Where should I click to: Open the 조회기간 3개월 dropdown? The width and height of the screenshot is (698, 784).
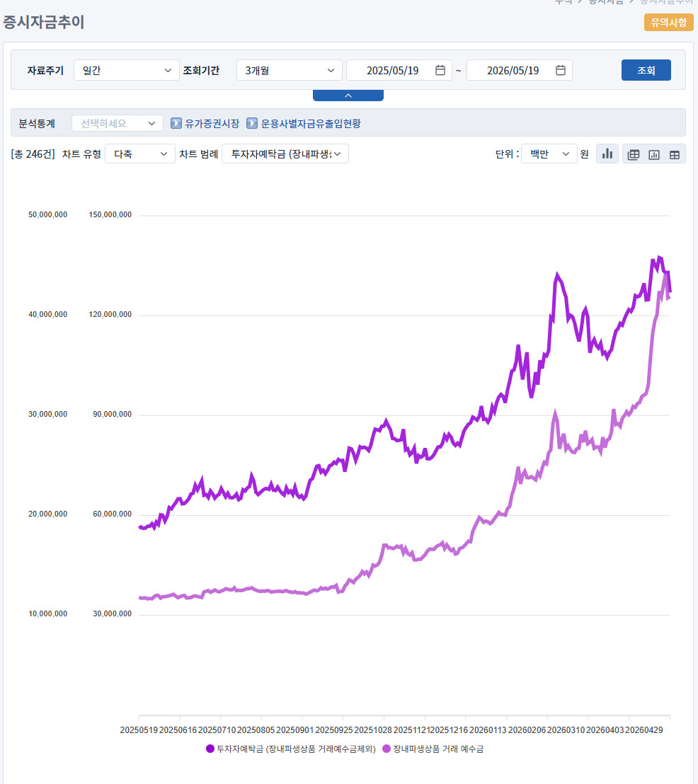tap(290, 70)
